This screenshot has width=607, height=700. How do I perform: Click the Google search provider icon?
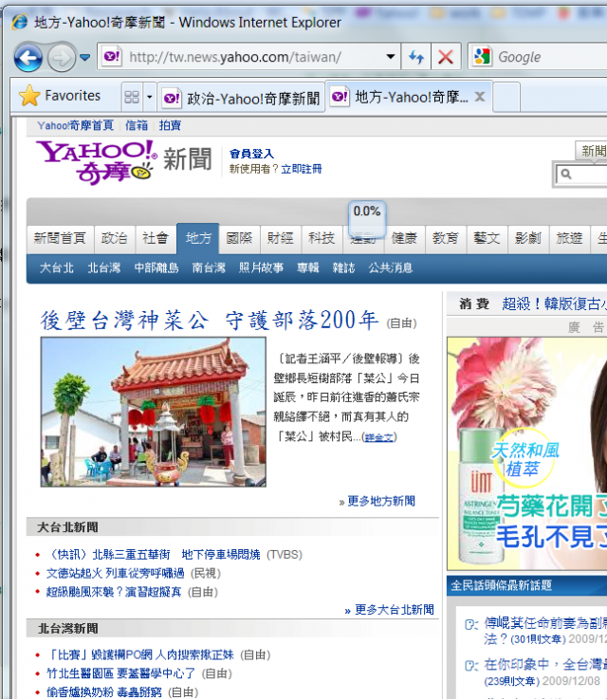point(482,56)
